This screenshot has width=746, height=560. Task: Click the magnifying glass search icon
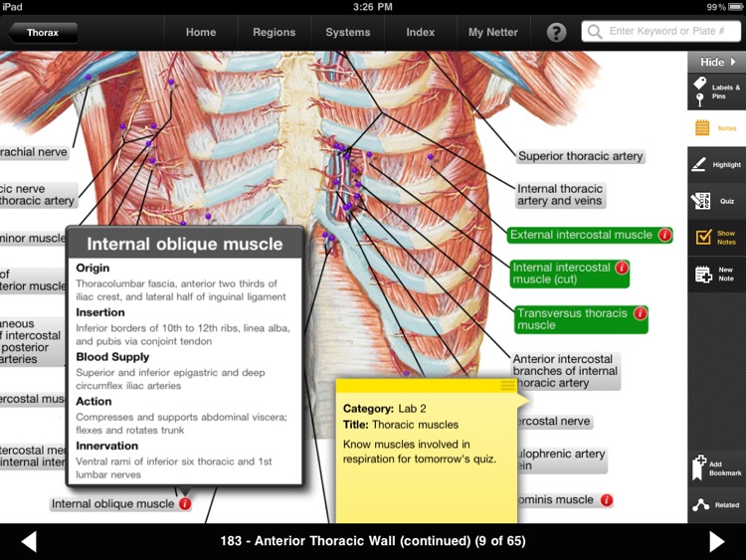[x=594, y=32]
